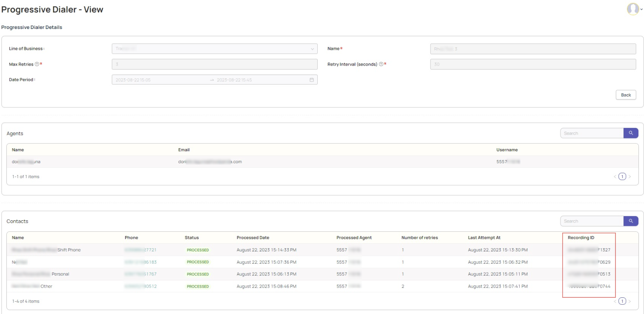Go to previous page in Contacts table
Viewport: 644px width, 314px height.
[x=615, y=301]
